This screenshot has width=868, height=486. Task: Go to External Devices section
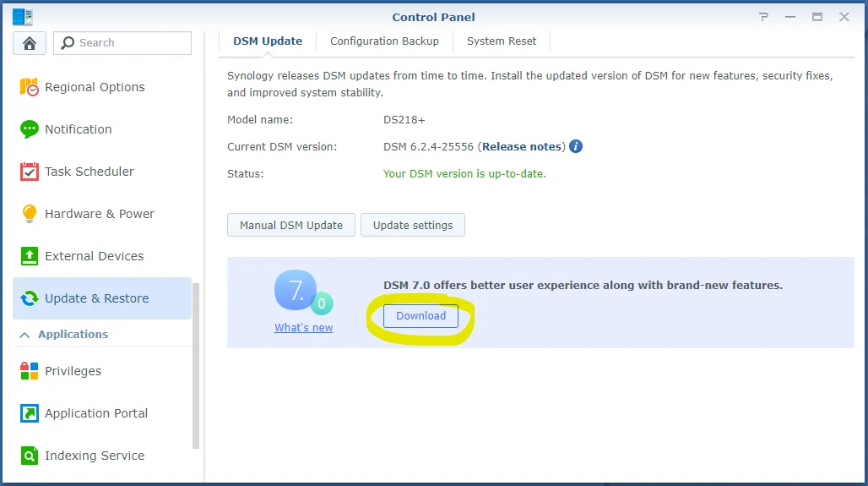coord(102,256)
